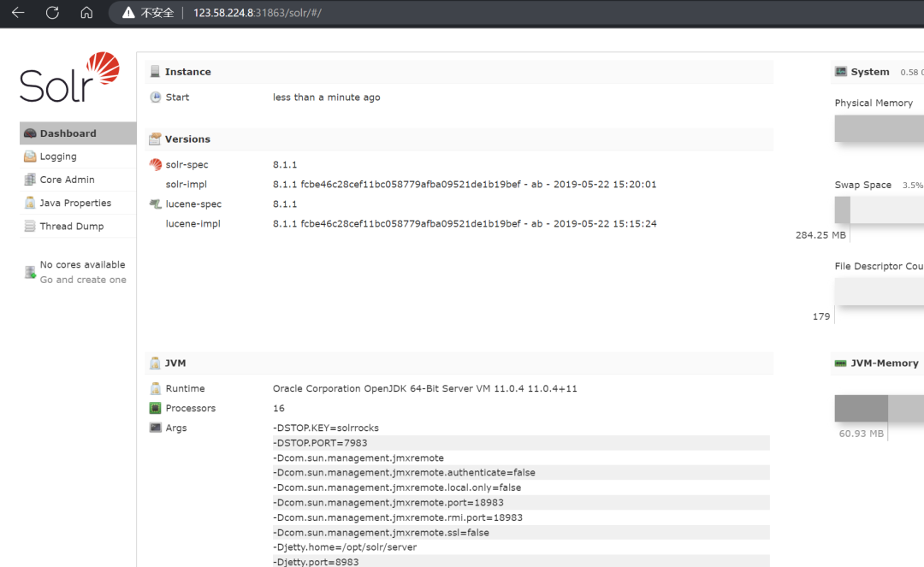Click the Core Admin icon
The width and height of the screenshot is (924, 567).
[x=30, y=180]
